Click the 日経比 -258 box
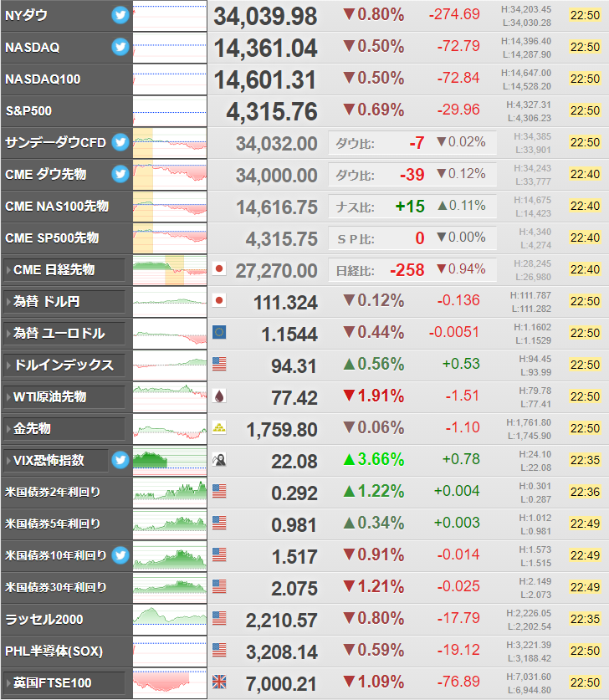 click(x=412, y=269)
